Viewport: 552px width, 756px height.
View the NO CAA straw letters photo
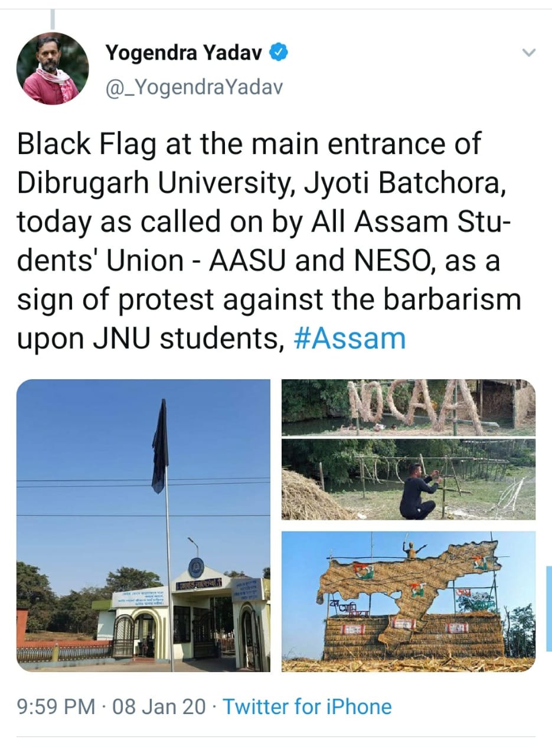(409, 408)
